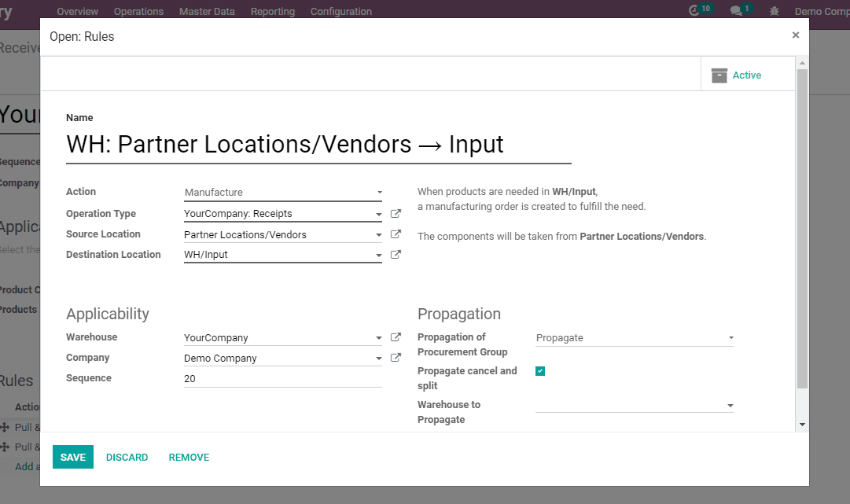Open the Reporting menu
Screen dimensions: 850x504
tap(273, 11)
